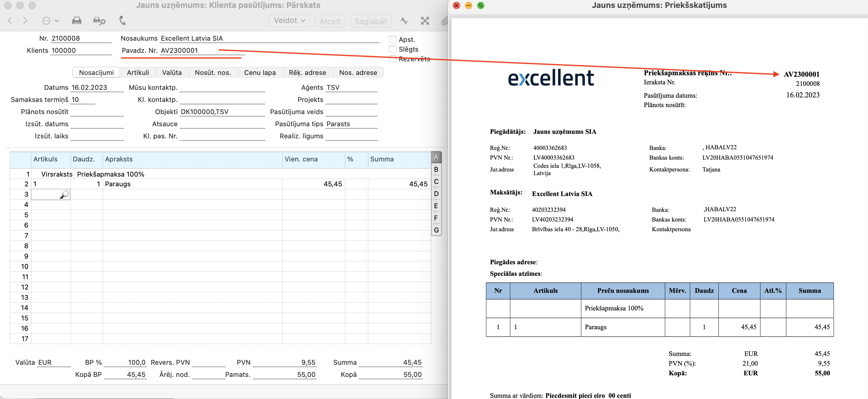Viewport: 868px width, 399px height.
Task: Open the Veidot dropdown
Action: coord(289,21)
